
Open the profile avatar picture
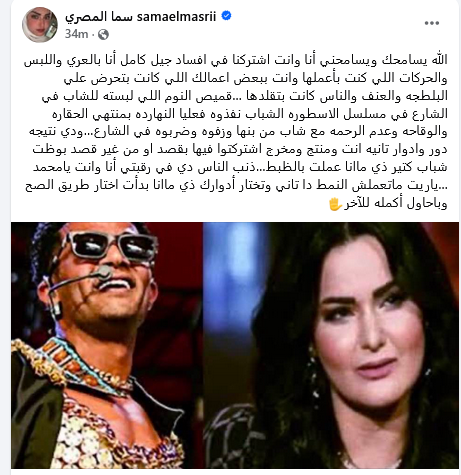point(40,25)
